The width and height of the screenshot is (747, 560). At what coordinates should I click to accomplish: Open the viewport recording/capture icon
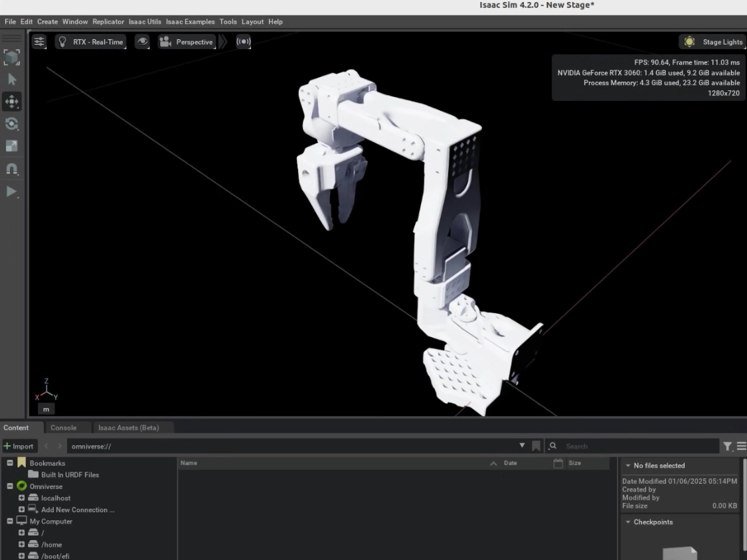pyautogui.click(x=243, y=41)
